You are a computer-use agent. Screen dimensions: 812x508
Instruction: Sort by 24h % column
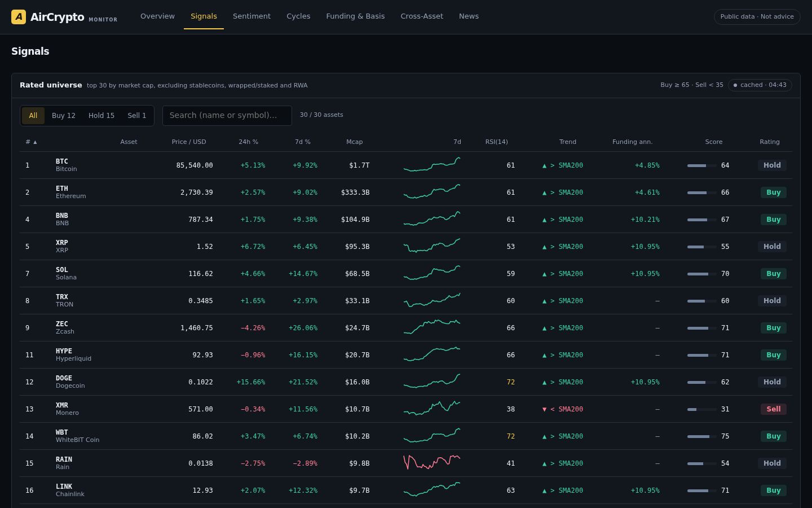[x=248, y=142]
